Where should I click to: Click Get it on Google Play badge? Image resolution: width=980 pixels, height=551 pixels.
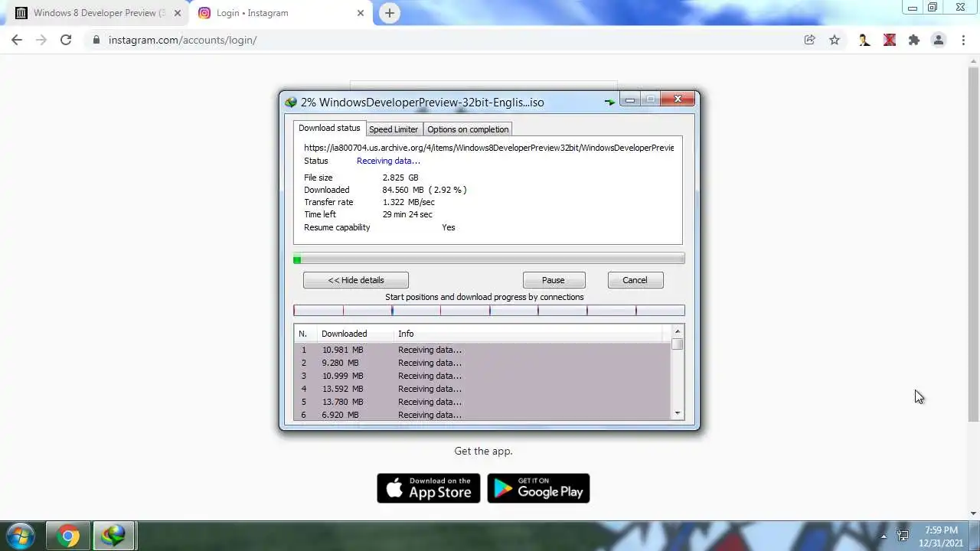click(x=538, y=488)
